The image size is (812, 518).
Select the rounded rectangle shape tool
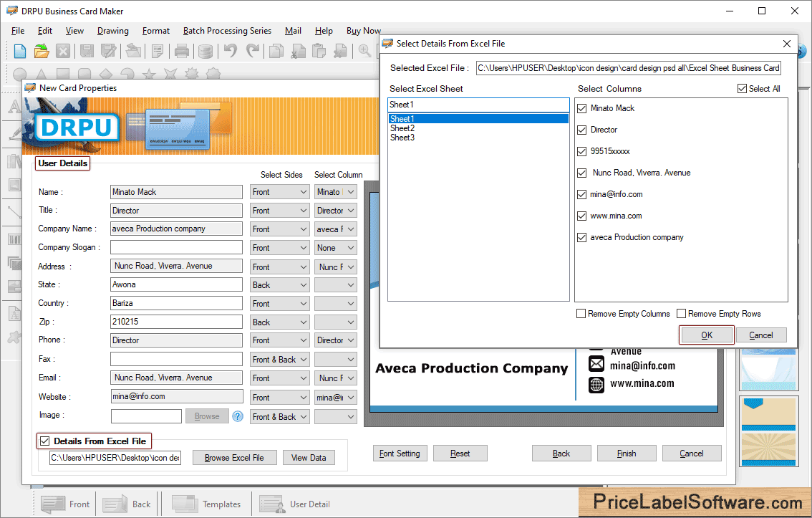pos(84,74)
